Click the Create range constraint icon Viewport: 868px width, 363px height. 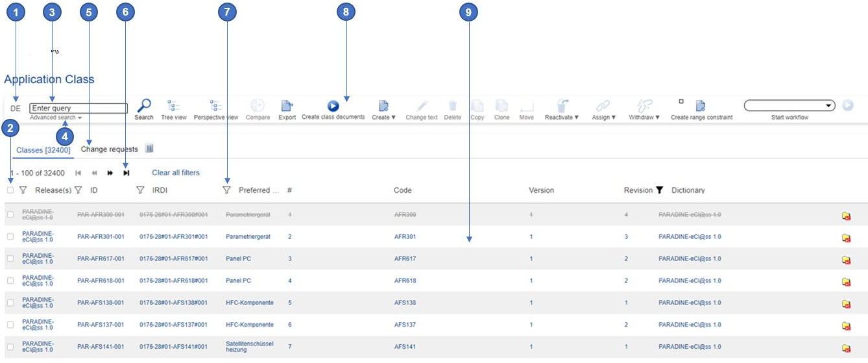[x=701, y=106]
